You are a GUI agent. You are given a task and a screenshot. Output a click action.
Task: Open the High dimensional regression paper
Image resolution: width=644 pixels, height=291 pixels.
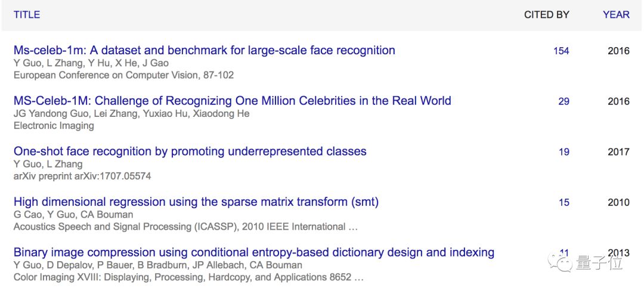[196, 202]
